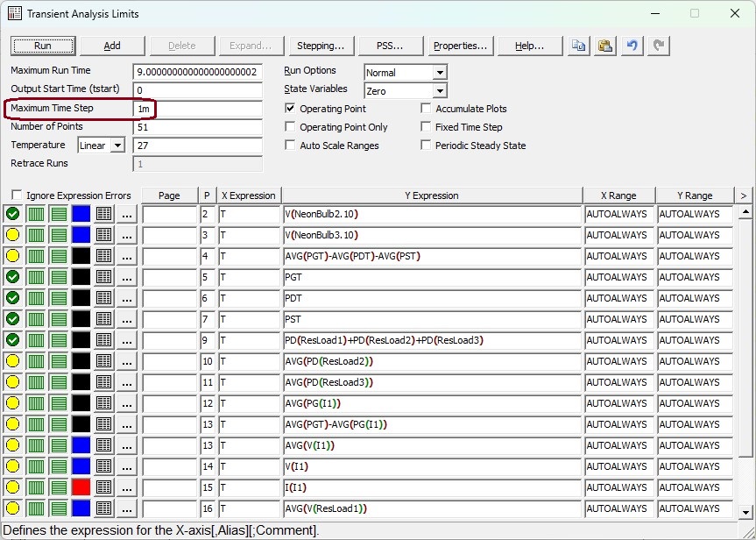Enable the Ignore Expression Errors checkbox

(17, 195)
